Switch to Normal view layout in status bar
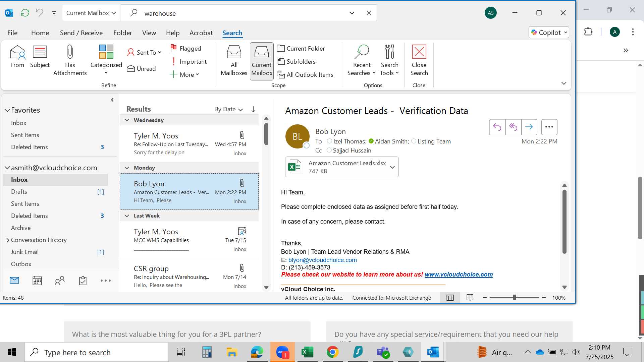644x362 pixels. (x=450, y=298)
